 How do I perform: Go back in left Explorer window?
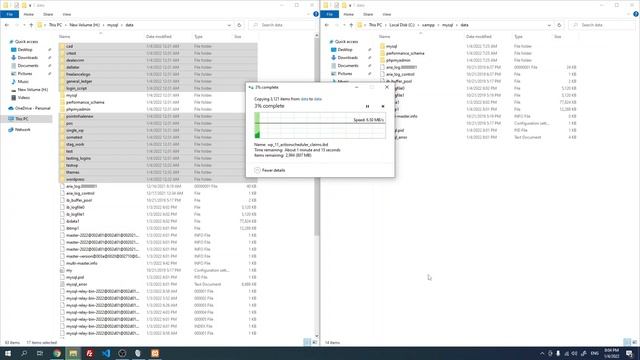click(7, 25)
